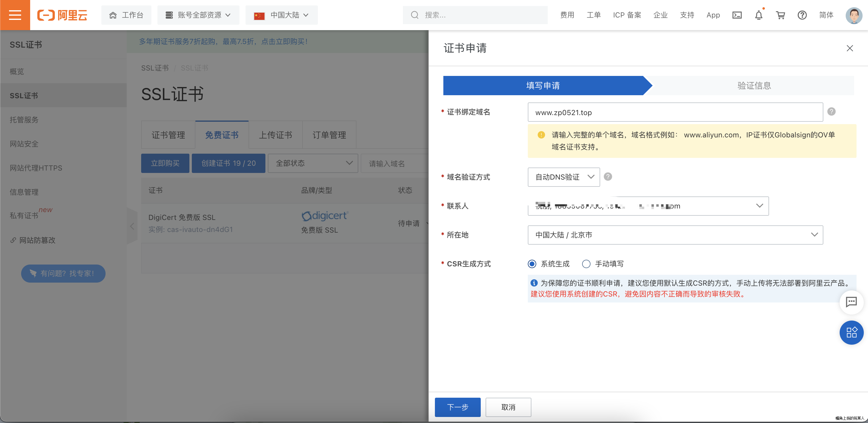
Task: Switch to the Free Certificates tab
Action: coord(222,135)
